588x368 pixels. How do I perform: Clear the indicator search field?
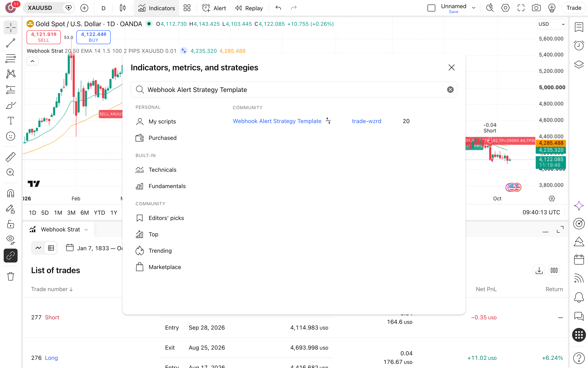pos(450,90)
